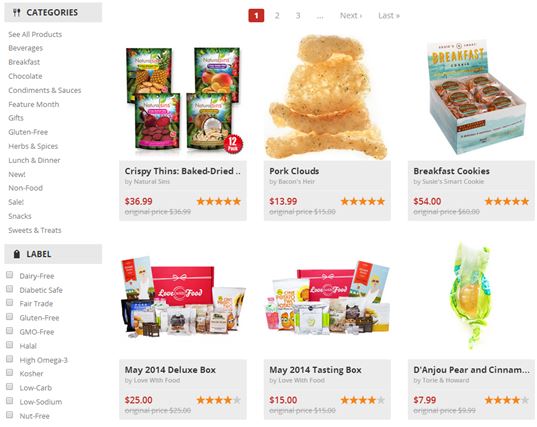Click the fork-and-knife Categories icon
This screenshot has height=427, width=537.
[x=16, y=13]
